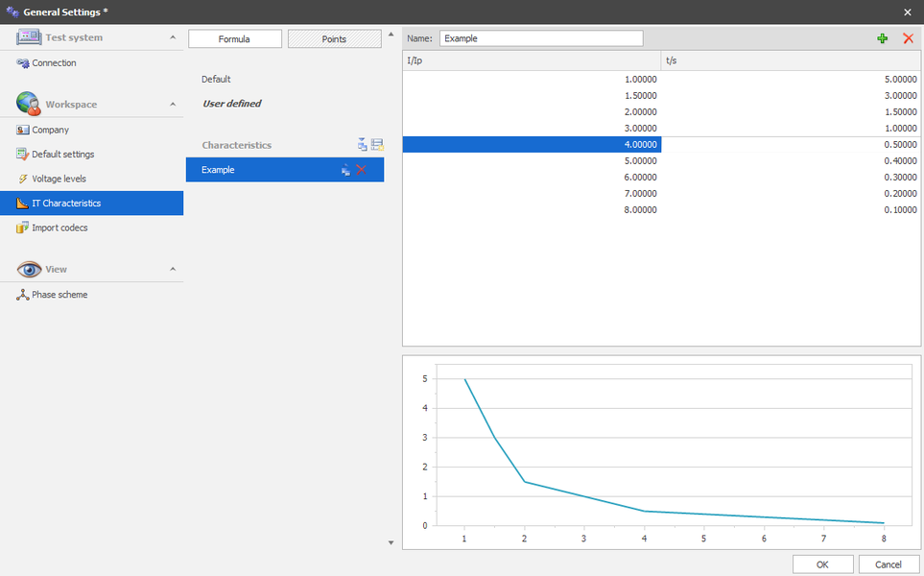
Task: Click the Name input field
Action: pyautogui.click(x=541, y=38)
